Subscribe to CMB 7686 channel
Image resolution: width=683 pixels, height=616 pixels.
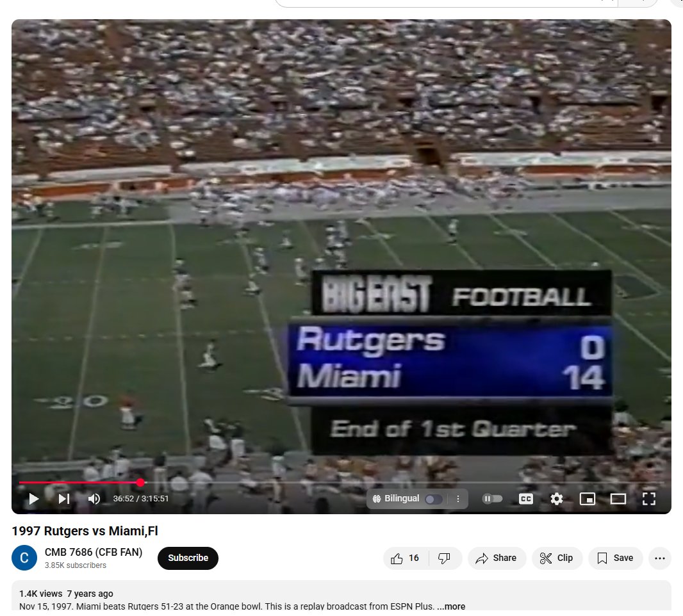pyautogui.click(x=188, y=558)
